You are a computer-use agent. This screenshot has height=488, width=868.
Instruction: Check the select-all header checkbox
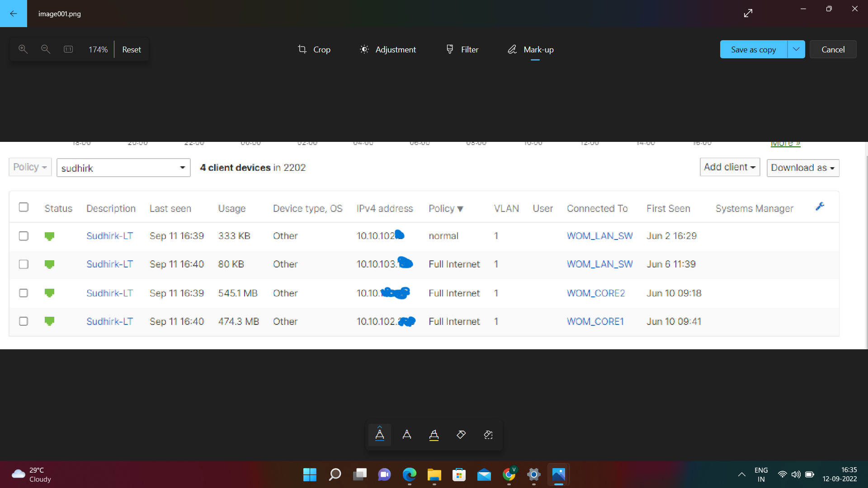click(x=24, y=207)
